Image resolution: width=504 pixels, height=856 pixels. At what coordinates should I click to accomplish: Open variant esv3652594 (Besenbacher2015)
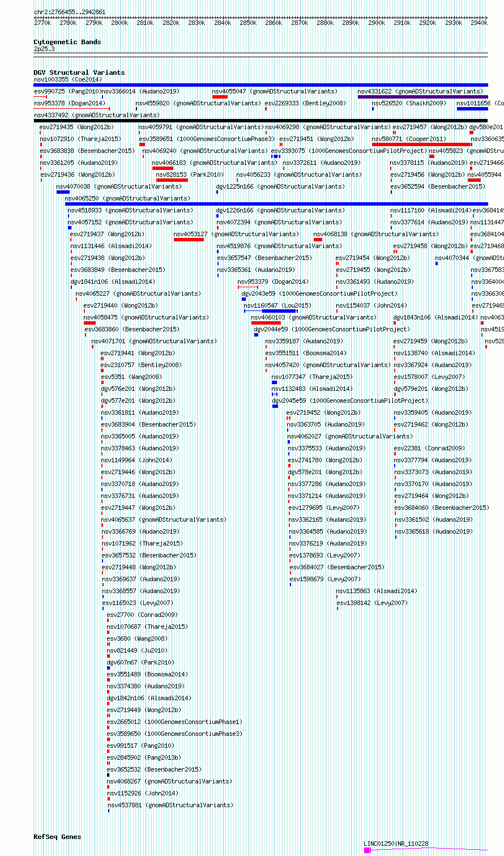coord(438,186)
